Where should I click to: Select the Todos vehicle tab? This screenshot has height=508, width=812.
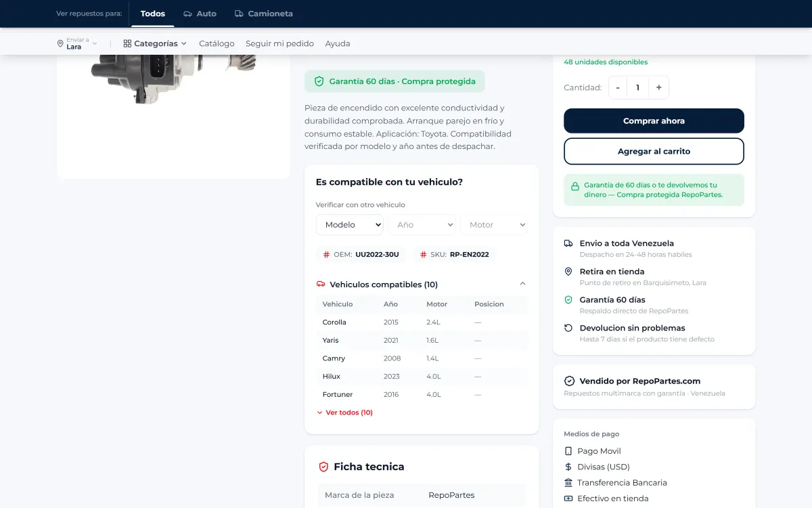[x=153, y=14]
